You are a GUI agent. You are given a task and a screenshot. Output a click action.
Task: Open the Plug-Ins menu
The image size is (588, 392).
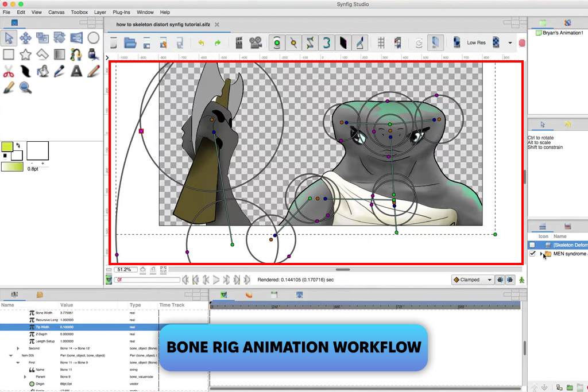122,12
